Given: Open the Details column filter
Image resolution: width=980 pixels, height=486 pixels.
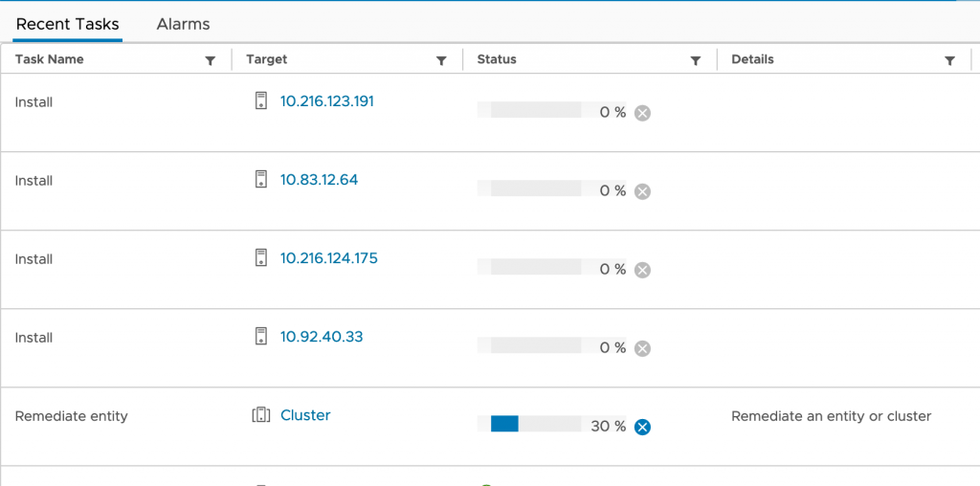Looking at the screenshot, I should point(949,60).
